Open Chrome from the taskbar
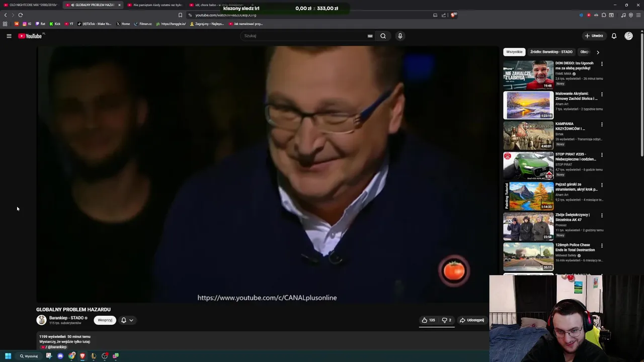The image size is (644, 362). click(72, 356)
